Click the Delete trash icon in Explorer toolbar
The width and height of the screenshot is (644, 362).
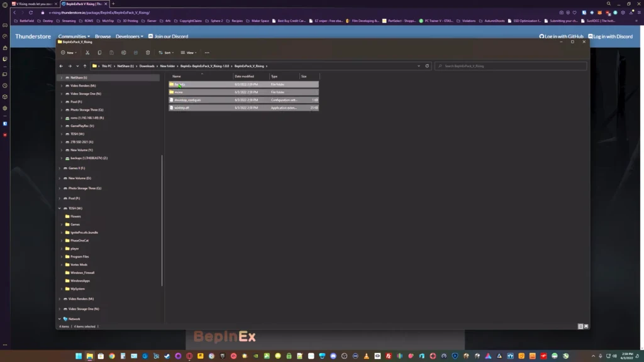pyautogui.click(x=148, y=53)
